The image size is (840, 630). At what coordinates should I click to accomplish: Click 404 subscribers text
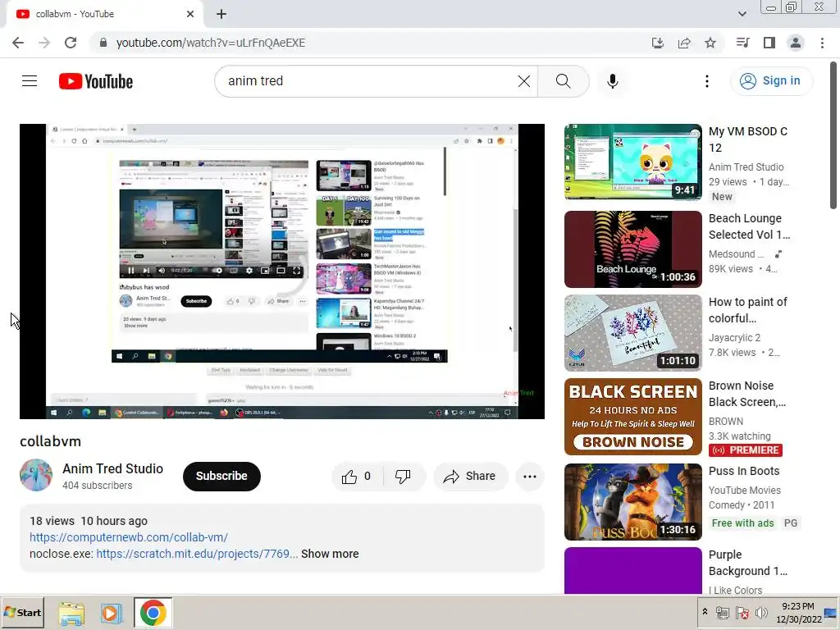pos(97,486)
